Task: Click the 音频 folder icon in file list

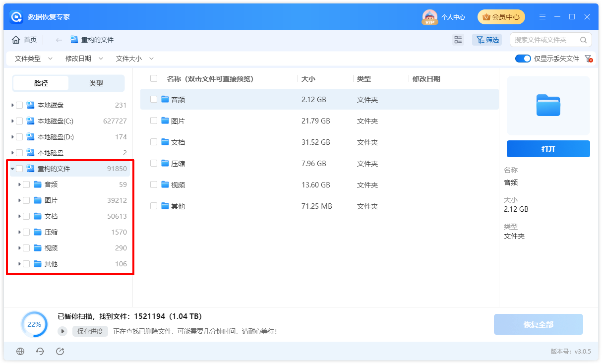Action: [165, 99]
